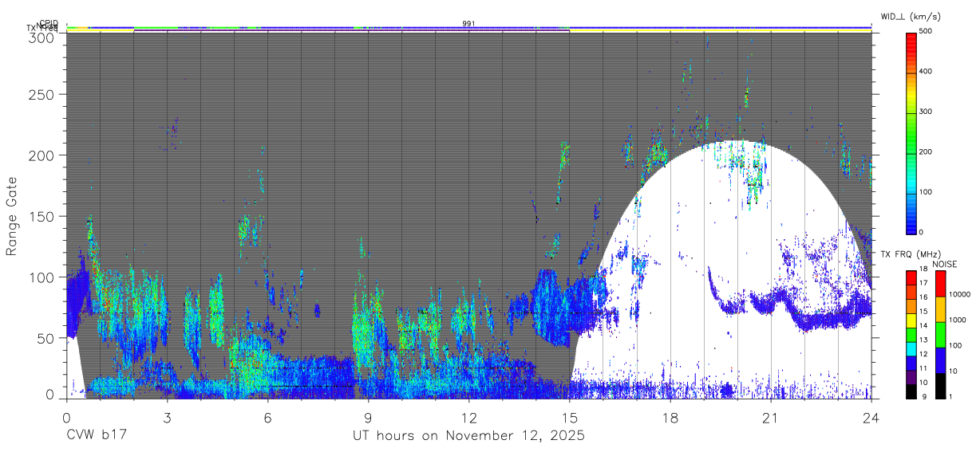Click the 'UT hours on November 12, 2025' title
This screenshot has width=980, height=452.
[468, 436]
